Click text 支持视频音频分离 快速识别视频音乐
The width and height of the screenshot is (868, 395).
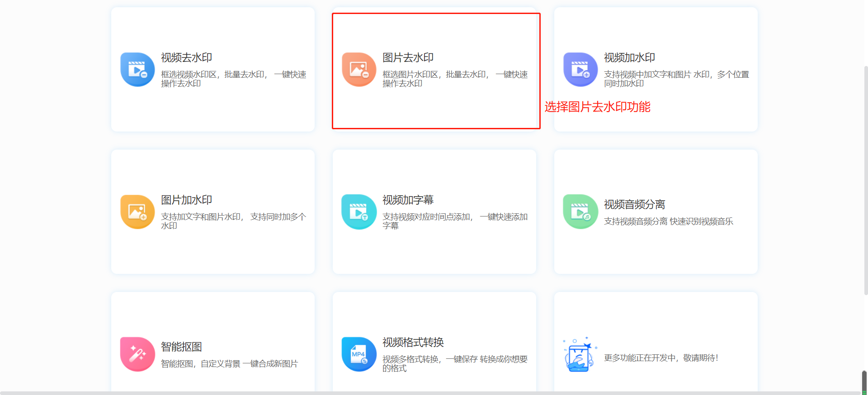tap(668, 221)
